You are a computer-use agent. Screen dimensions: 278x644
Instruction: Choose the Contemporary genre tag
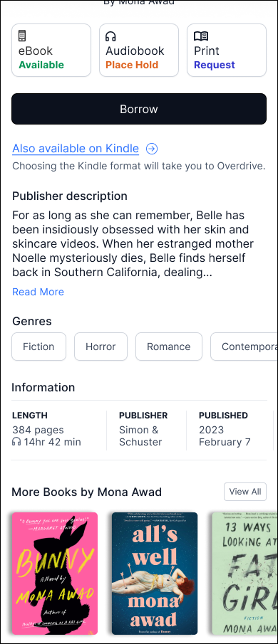(x=244, y=347)
